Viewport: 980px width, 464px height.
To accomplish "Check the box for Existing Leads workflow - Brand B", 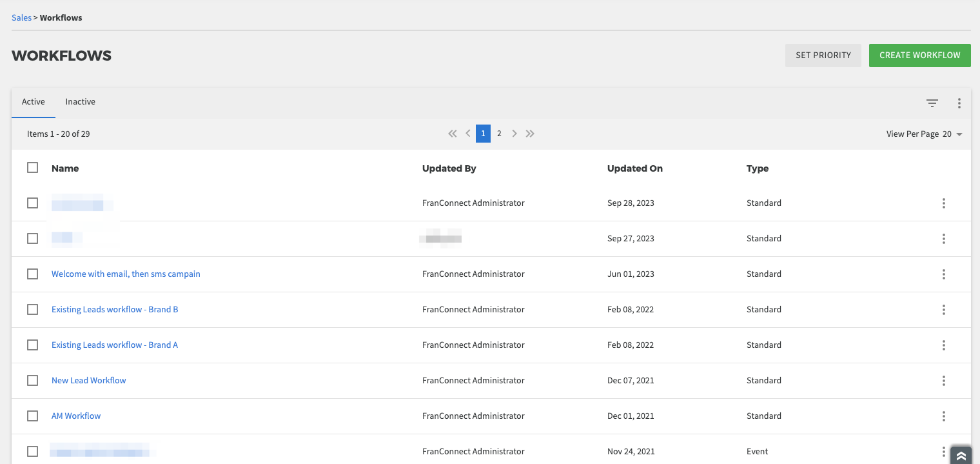I will 33,310.
